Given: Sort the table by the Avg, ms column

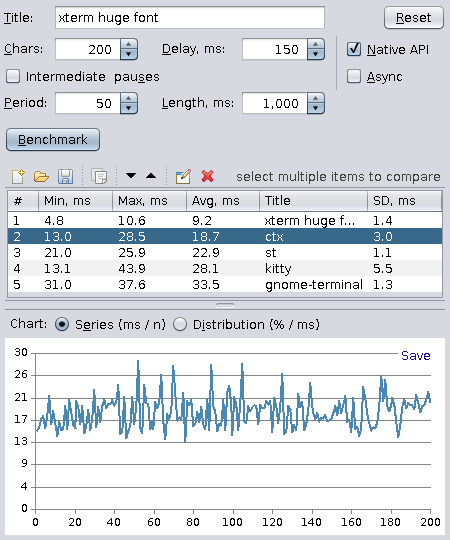Looking at the screenshot, I should [x=223, y=201].
